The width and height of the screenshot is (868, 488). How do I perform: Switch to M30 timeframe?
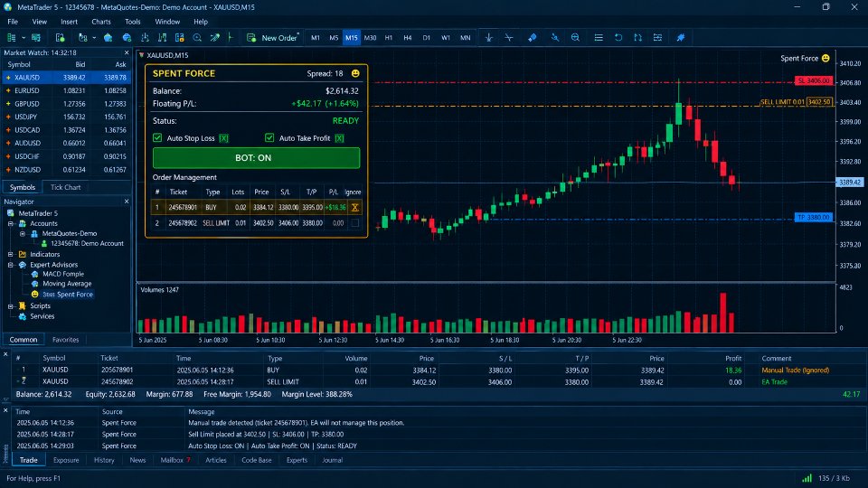370,38
